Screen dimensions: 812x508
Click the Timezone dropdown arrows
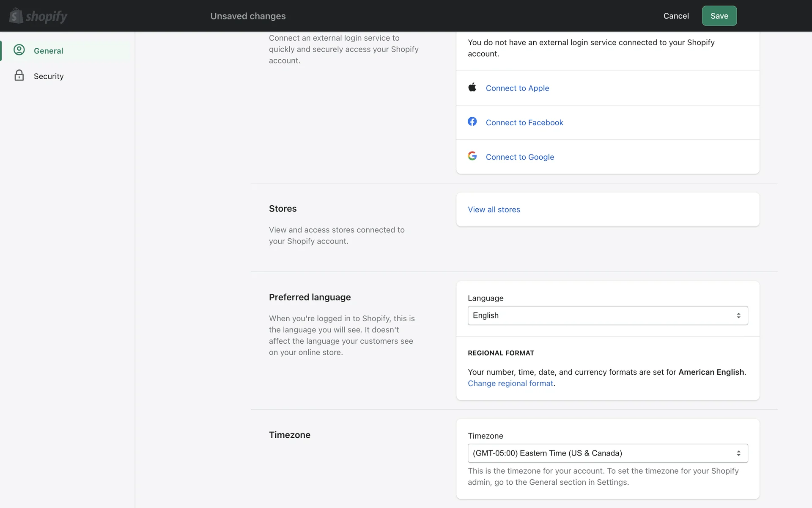point(738,453)
